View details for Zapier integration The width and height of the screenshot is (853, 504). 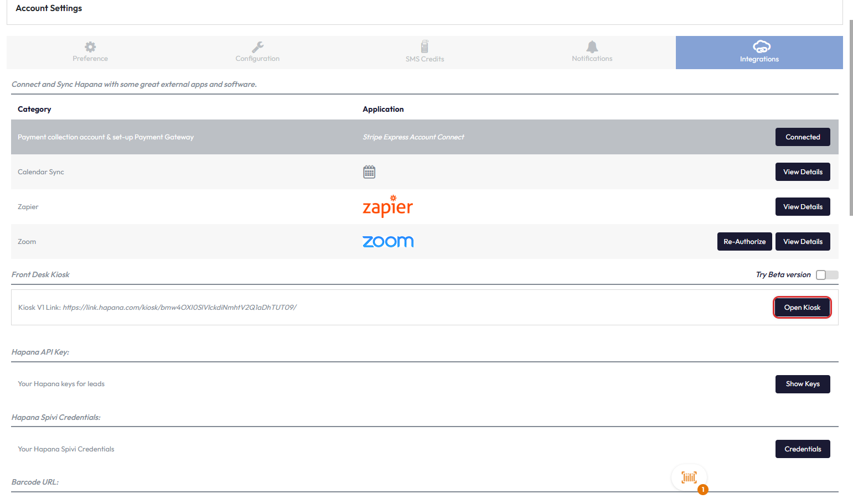click(803, 207)
